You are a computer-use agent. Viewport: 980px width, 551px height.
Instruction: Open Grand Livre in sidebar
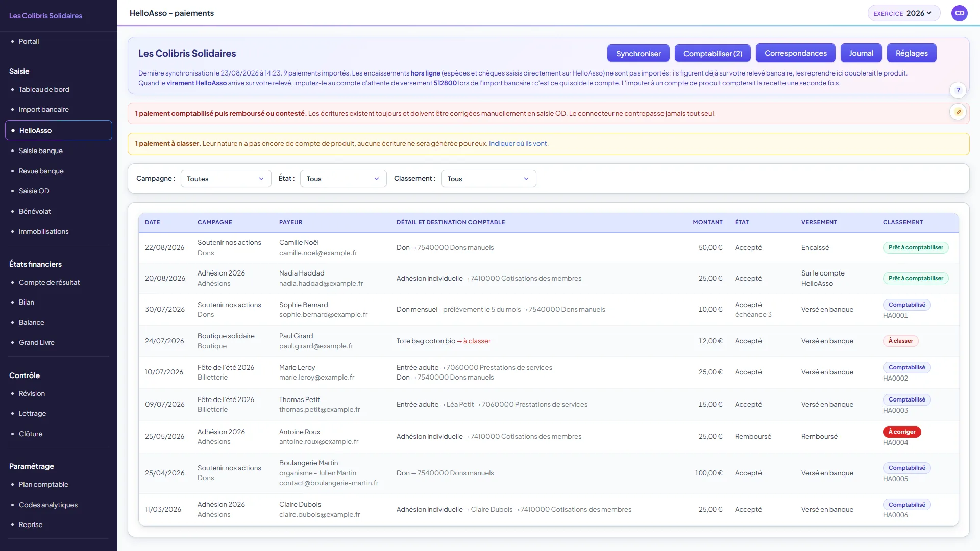tap(36, 342)
